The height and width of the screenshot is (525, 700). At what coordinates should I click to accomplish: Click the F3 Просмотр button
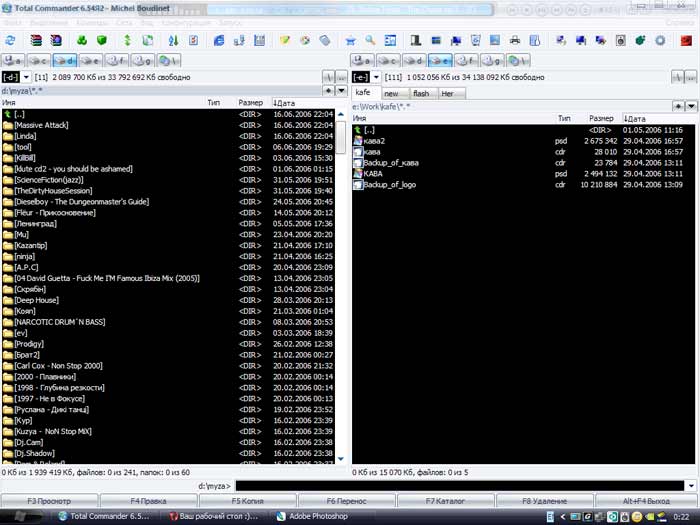pyautogui.click(x=49, y=501)
